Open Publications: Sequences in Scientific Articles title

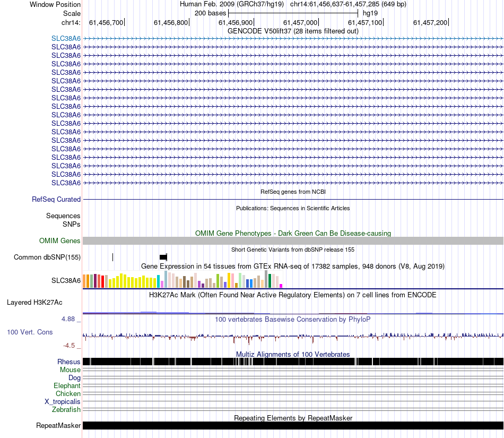[293, 208]
